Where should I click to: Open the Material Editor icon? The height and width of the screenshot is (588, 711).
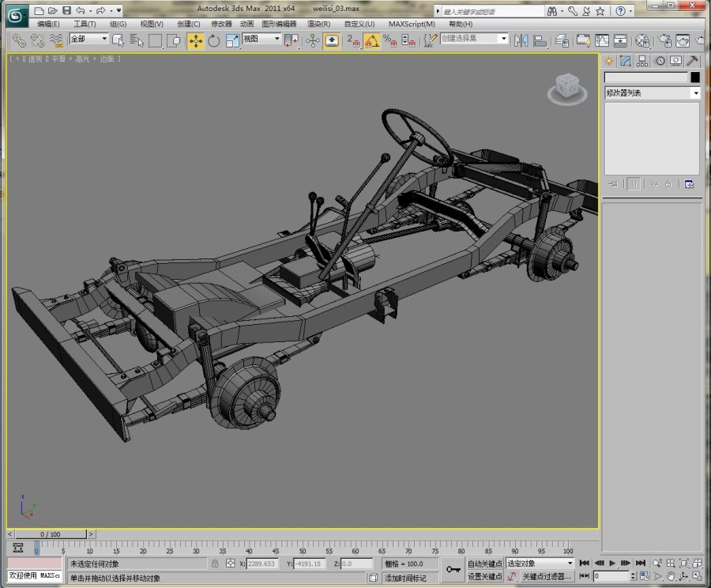(x=642, y=41)
